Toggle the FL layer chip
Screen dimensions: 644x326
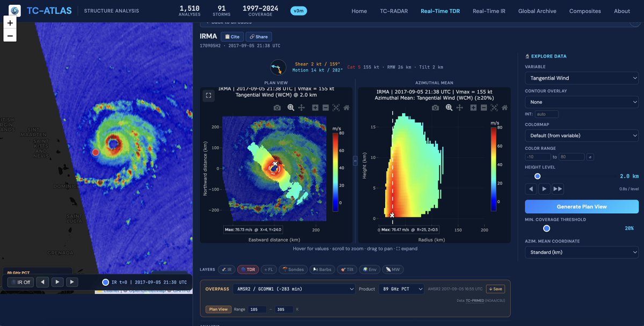[x=269, y=270]
